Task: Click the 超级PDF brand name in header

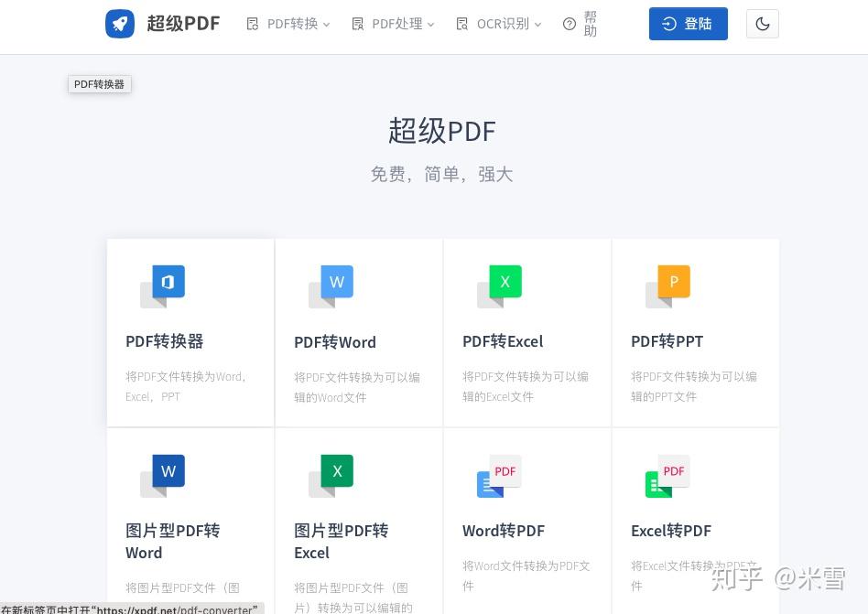Action: pyautogui.click(x=183, y=24)
